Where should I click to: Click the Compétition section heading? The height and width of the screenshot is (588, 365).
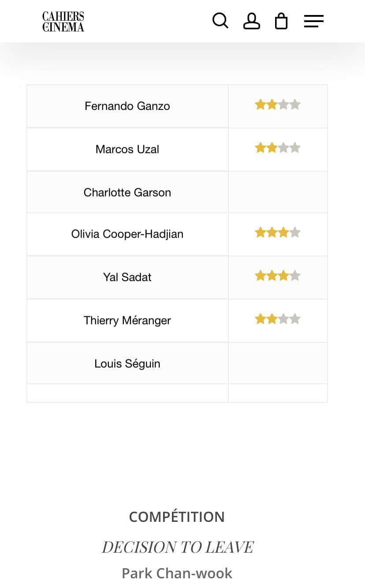point(177,517)
